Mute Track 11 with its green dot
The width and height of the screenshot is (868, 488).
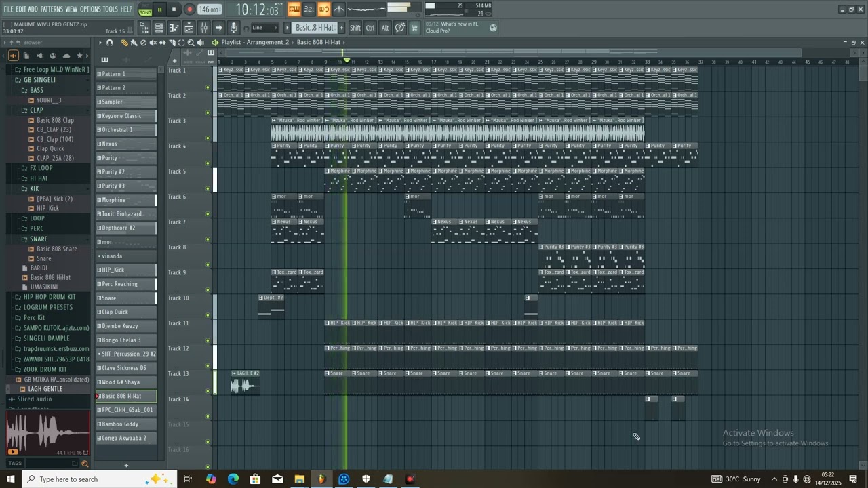pos(208,341)
